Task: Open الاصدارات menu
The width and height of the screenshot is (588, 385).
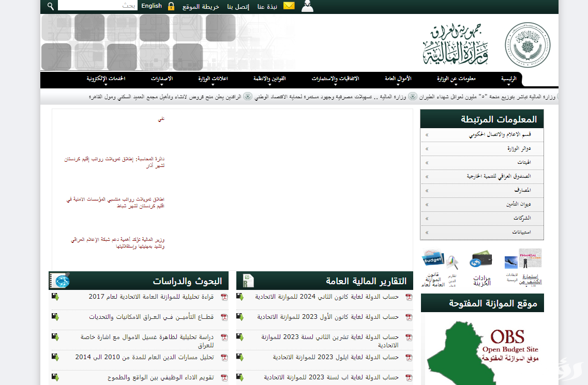Action: tap(162, 79)
